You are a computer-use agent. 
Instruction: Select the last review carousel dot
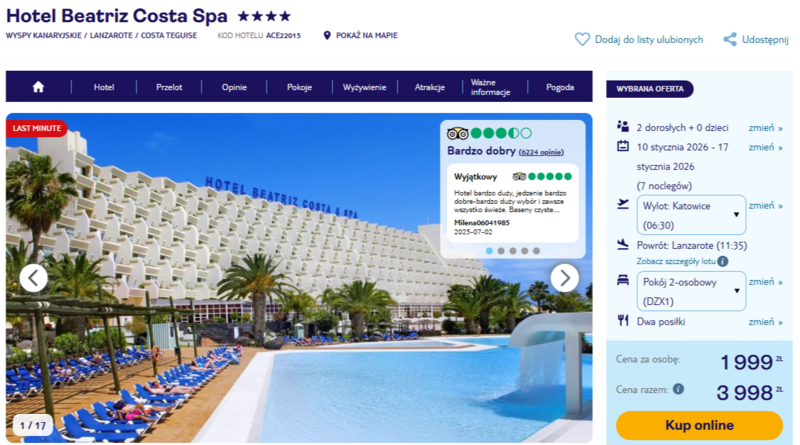[536, 251]
